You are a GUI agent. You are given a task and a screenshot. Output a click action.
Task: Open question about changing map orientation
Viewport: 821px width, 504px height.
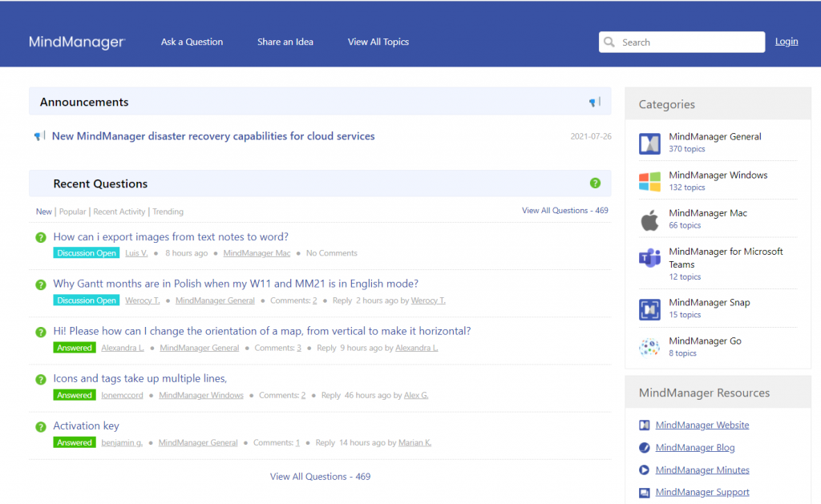262,331
